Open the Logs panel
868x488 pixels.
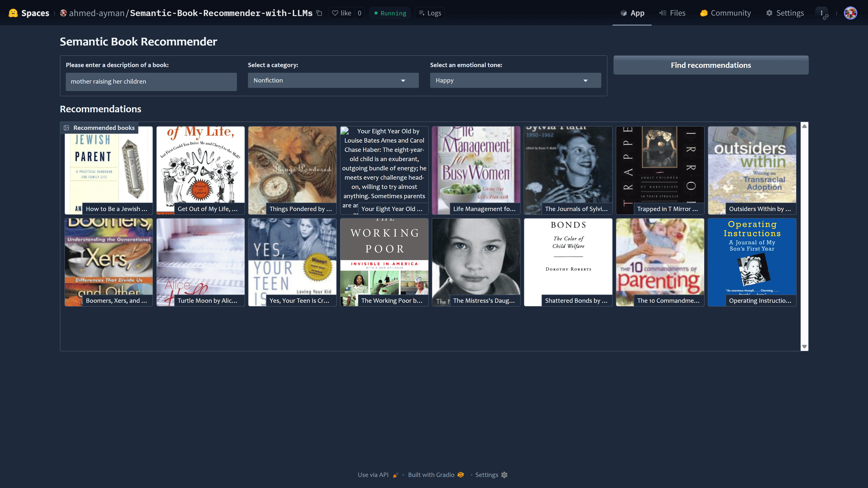(430, 13)
